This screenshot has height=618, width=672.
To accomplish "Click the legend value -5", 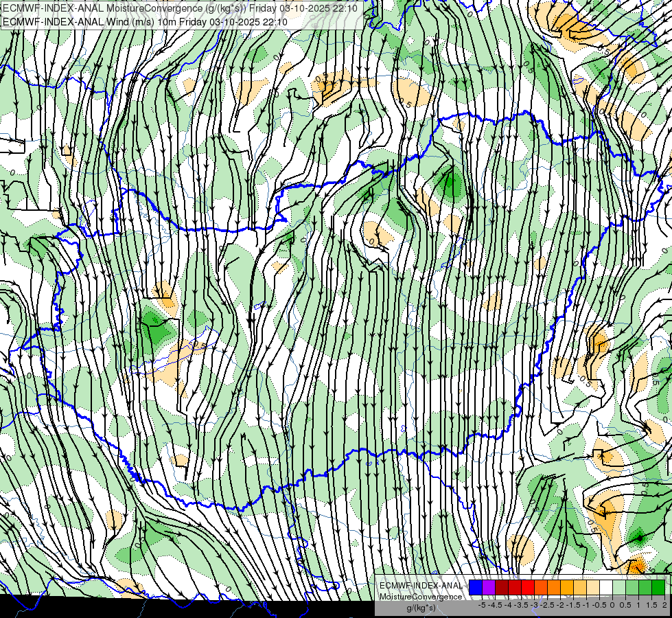I will click(x=482, y=605).
